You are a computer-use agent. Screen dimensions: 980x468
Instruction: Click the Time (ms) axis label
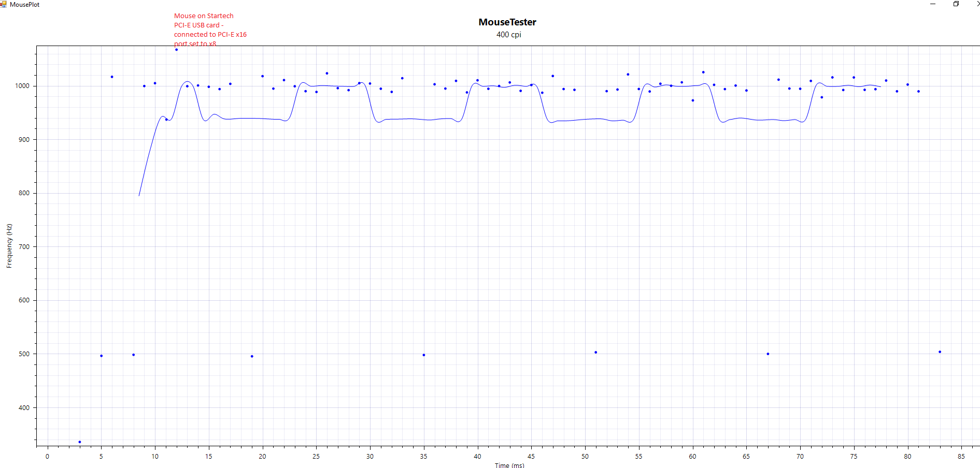[509, 465]
